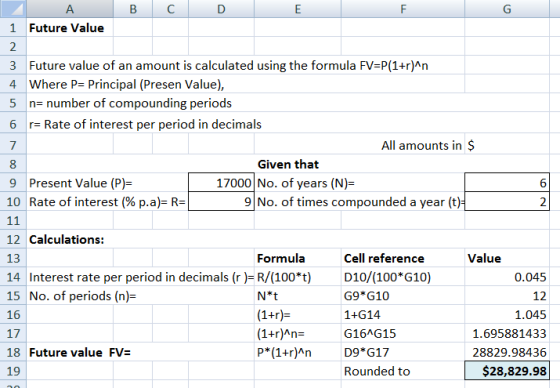Viewport: 560px width, 388px height.
Task: Select column B header
Action: point(133,9)
